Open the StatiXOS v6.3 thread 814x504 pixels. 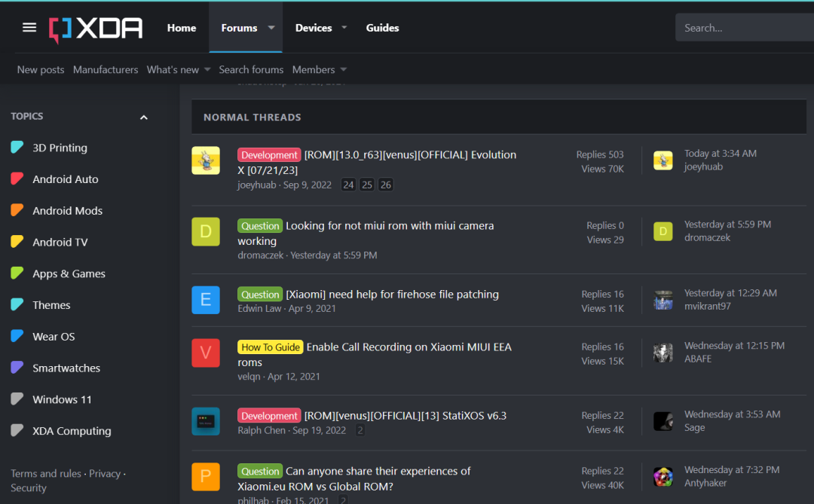pos(405,416)
